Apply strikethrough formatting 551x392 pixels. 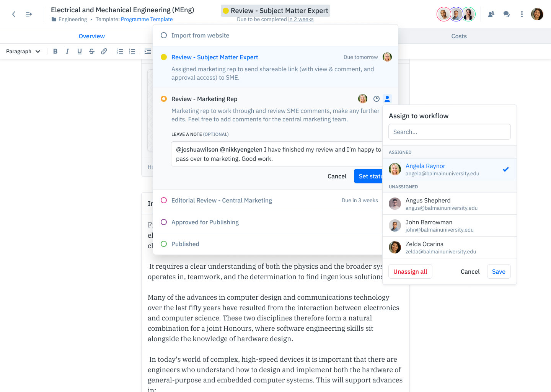92,51
